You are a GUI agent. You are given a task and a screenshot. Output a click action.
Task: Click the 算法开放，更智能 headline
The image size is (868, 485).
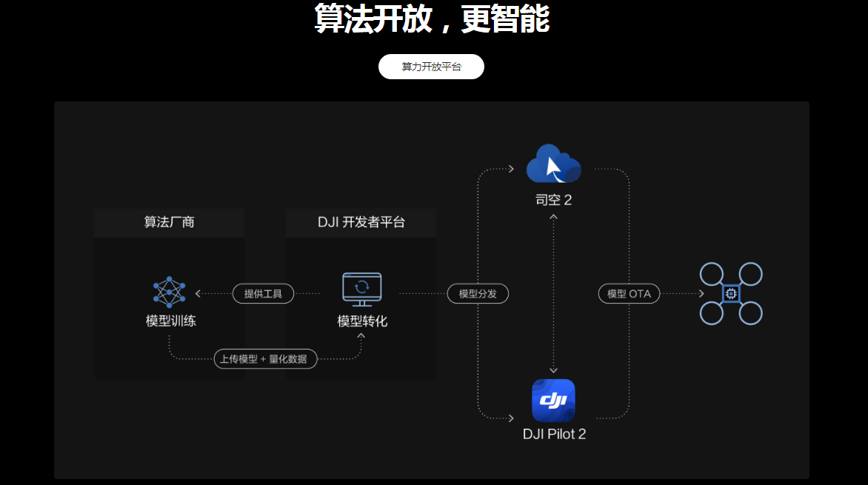tap(431, 19)
